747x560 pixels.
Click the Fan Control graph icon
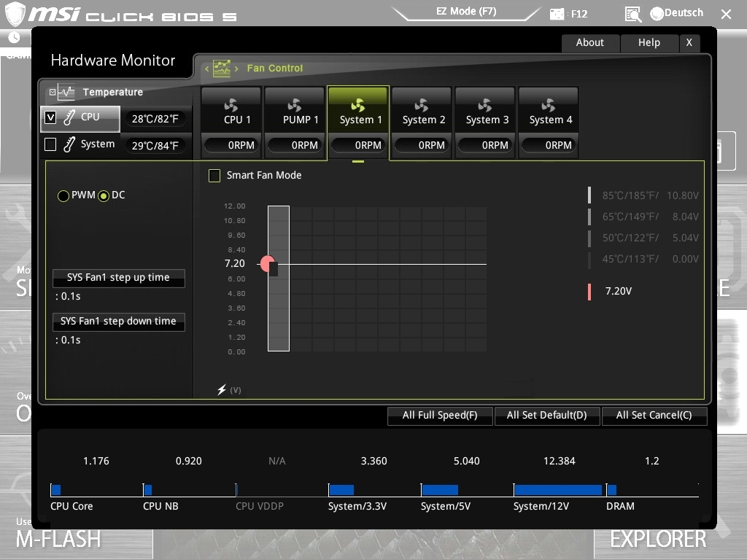click(222, 69)
